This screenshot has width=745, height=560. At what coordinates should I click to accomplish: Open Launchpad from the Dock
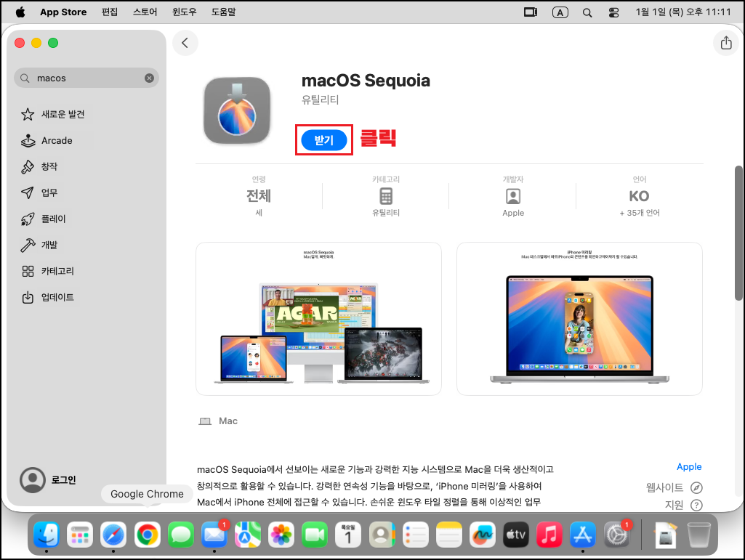point(80,535)
